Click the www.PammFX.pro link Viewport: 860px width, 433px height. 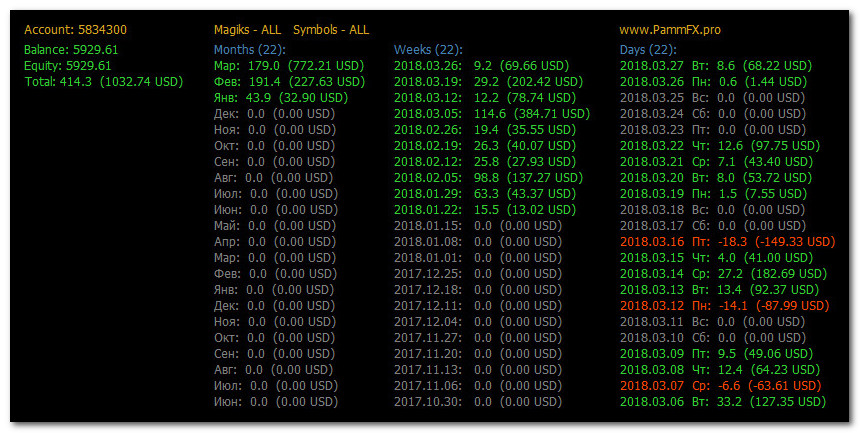click(670, 30)
